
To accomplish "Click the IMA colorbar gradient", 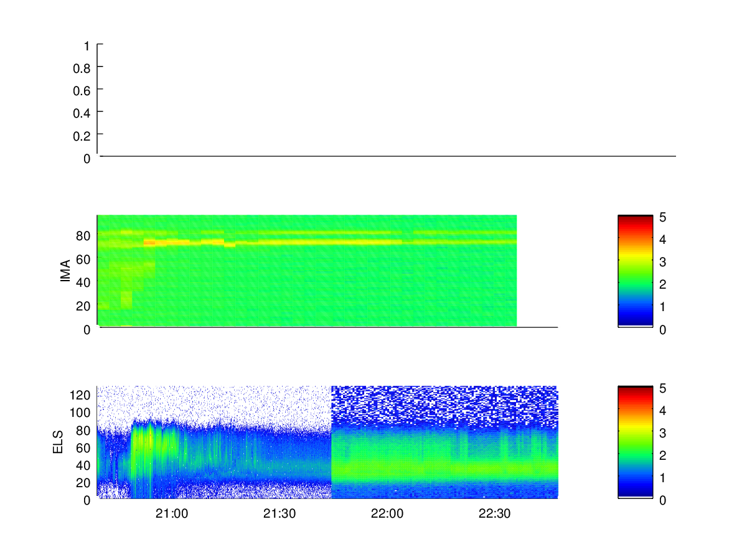I will point(635,271).
